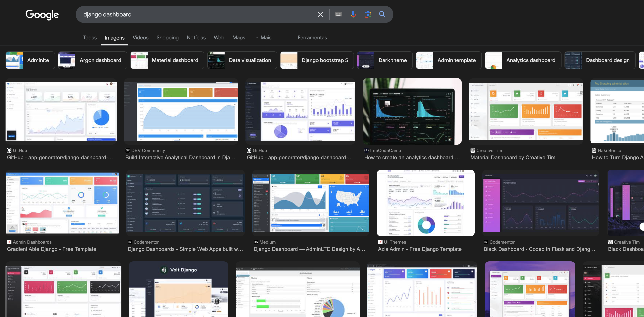Open the Maps tab
644x317 pixels.
click(x=239, y=38)
